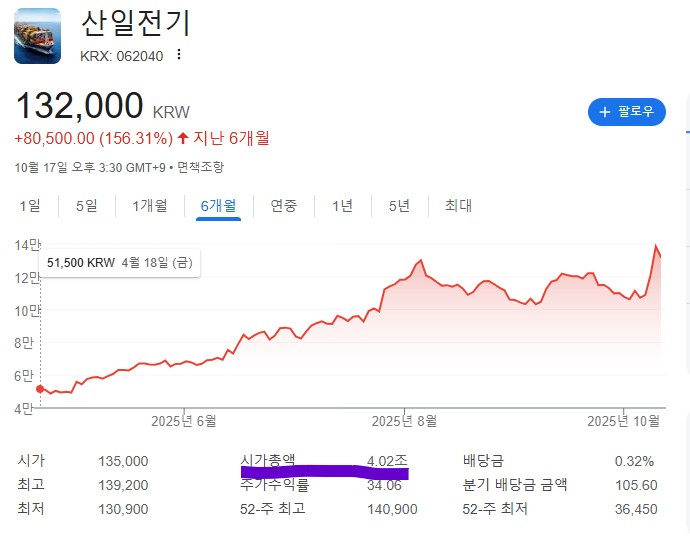Select the 1일 time range tab

tap(30, 206)
